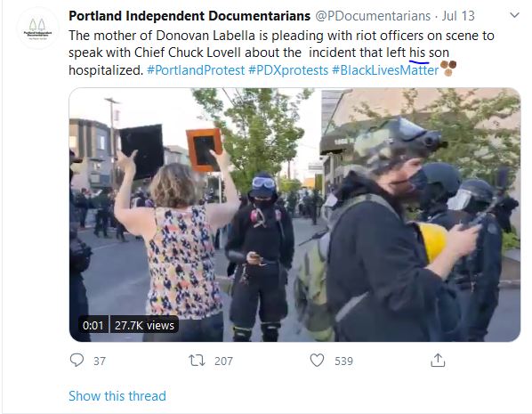Viewport: 532px width, 414px height.
Task: Open the #PortlandProtest hashtag
Action: pos(196,70)
